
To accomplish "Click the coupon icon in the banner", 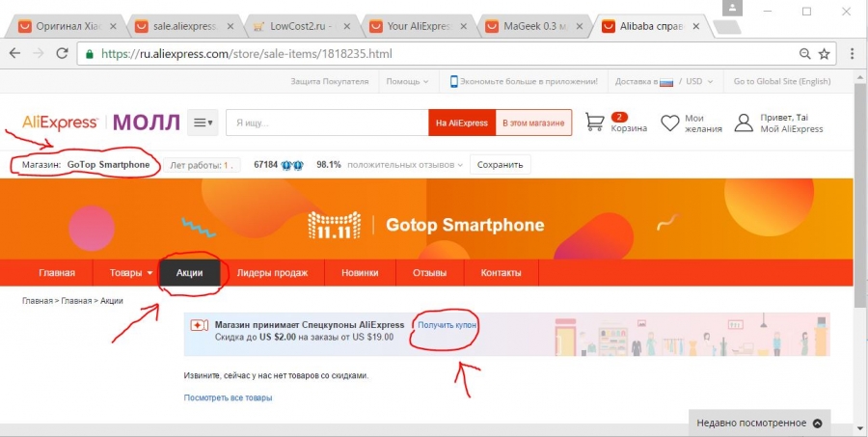I will pyautogui.click(x=200, y=325).
